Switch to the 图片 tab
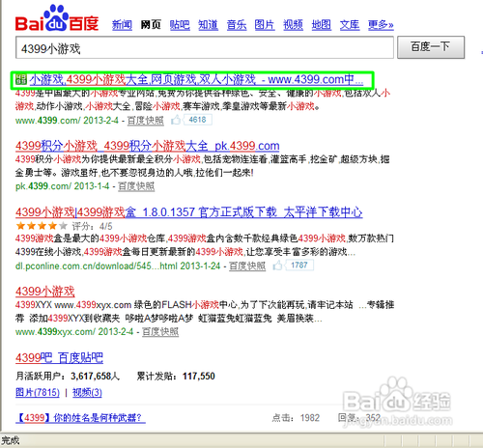This screenshot has height=448, width=483. click(265, 25)
